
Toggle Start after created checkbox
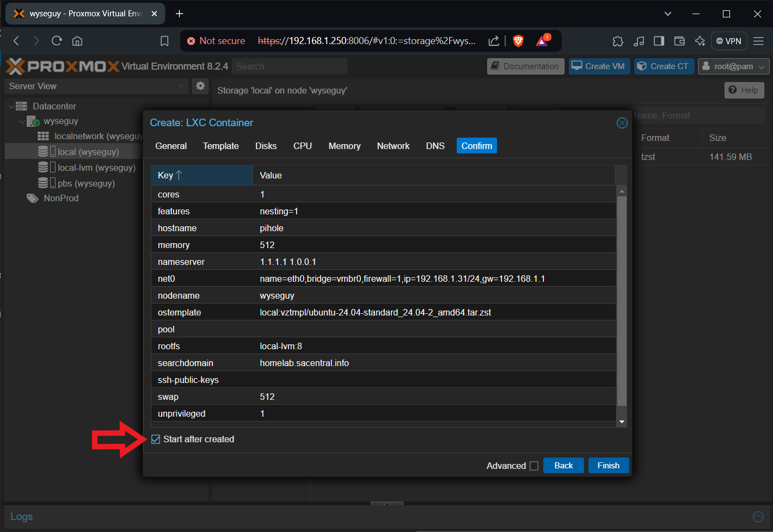tap(156, 439)
